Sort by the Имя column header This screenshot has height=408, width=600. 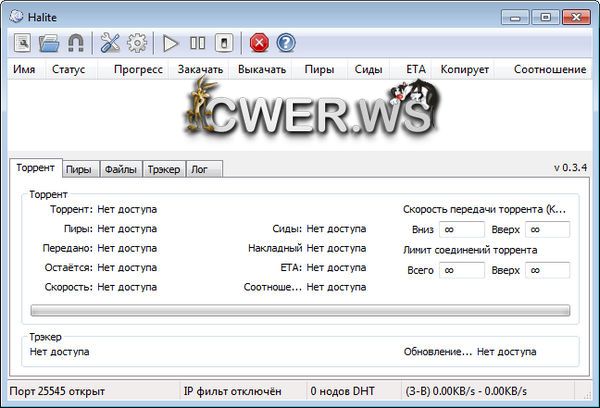tap(25, 70)
